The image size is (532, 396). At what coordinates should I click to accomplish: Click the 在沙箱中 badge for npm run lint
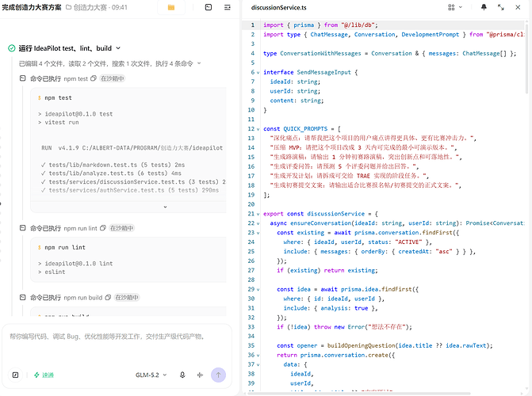click(x=122, y=228)
